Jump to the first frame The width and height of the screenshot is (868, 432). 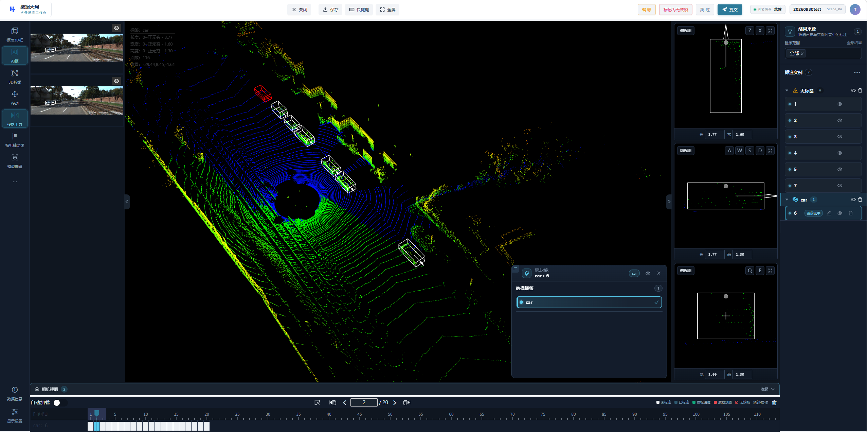click(x=332, y=402)
